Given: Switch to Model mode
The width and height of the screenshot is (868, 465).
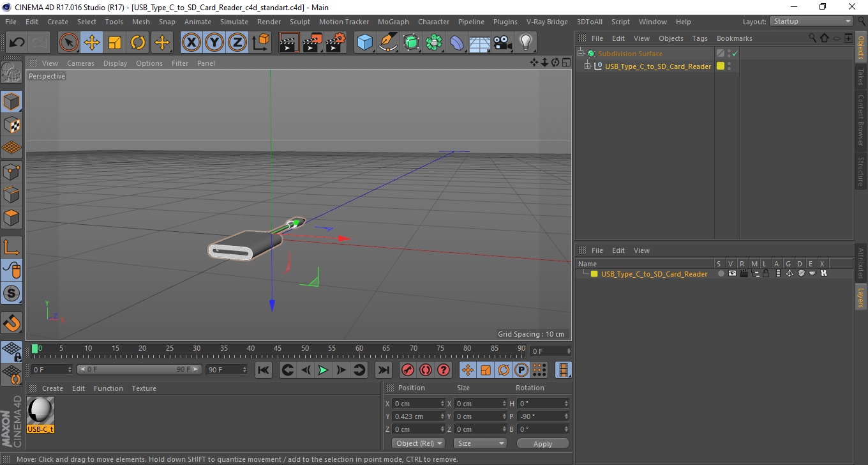Looking at the screenshot, I should [x=11, y=102].
